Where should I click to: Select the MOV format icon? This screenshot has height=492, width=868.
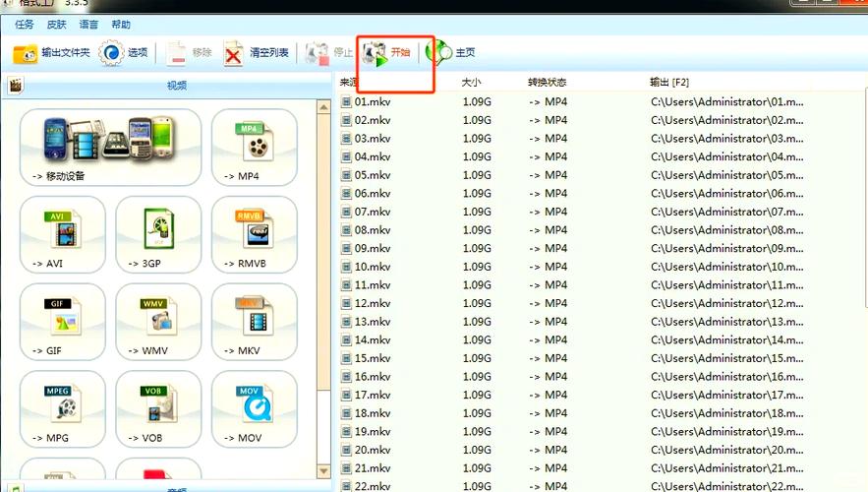tap(255, 409)
